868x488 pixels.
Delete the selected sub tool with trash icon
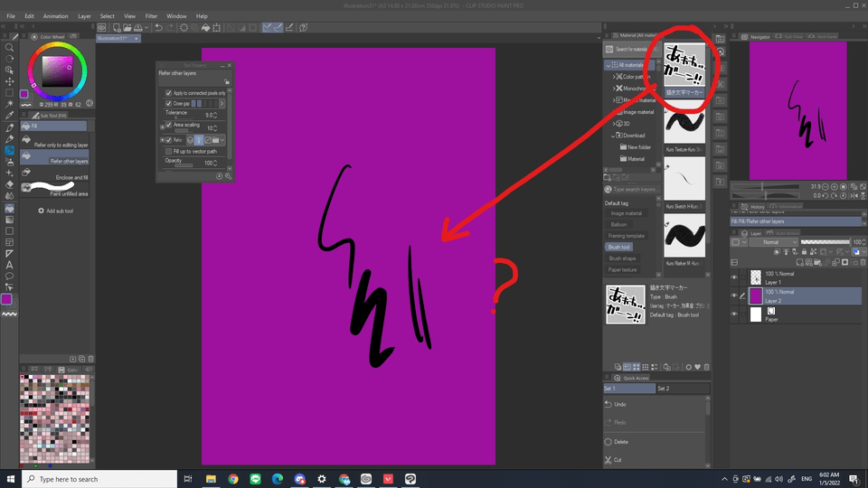coord(90,359)
